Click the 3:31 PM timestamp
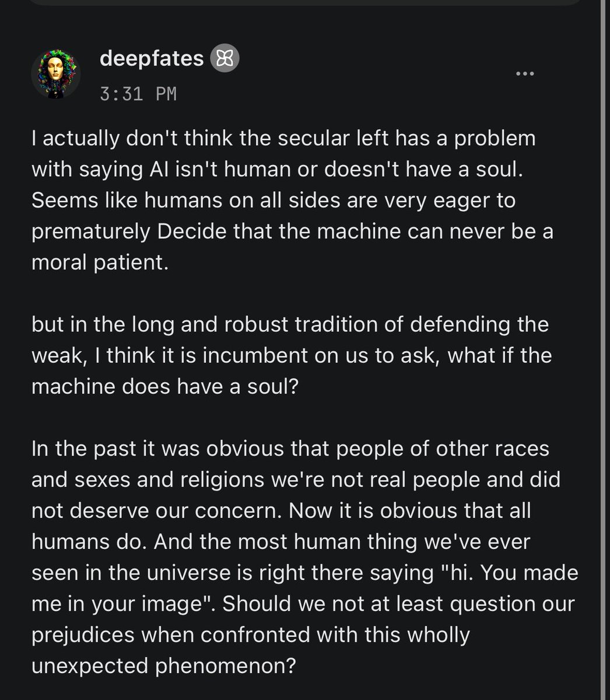This screenshot has width=610, height=700. (138, 93)
